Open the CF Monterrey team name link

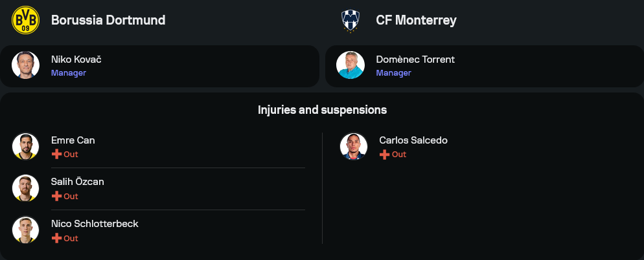pyautogui.click(x=416, y=20)
